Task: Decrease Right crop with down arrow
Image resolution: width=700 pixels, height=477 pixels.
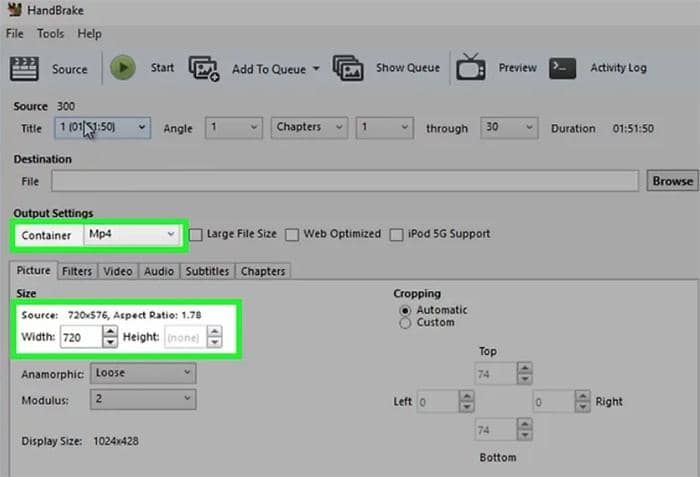Action: 583,407
